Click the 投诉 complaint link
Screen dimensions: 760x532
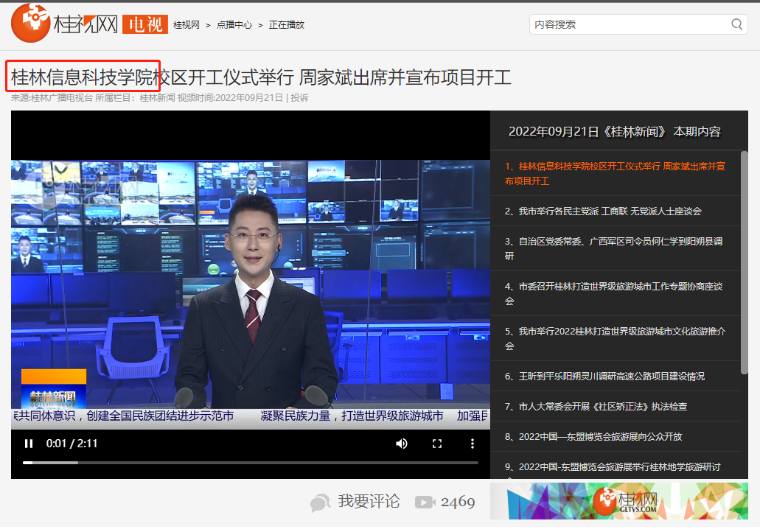click(x=299, y=97)
